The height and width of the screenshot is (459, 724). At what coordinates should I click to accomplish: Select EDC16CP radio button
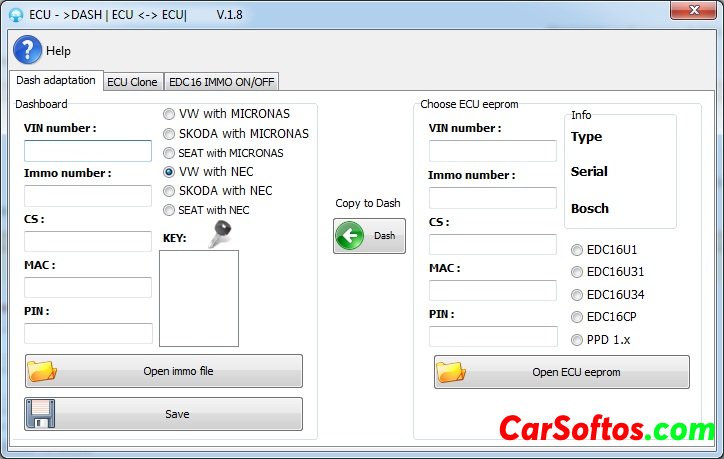pos(577,317)
